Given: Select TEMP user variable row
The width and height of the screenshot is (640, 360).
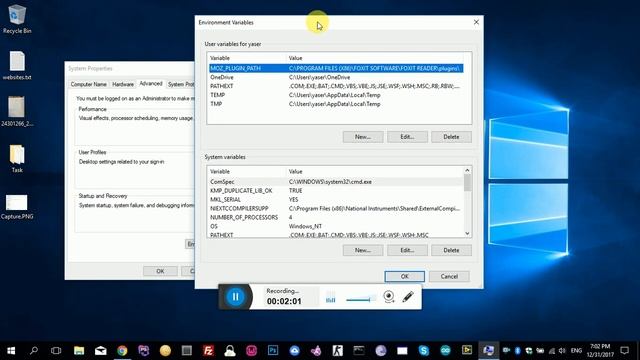Looking at the screenshot, I should click(336, 95).
